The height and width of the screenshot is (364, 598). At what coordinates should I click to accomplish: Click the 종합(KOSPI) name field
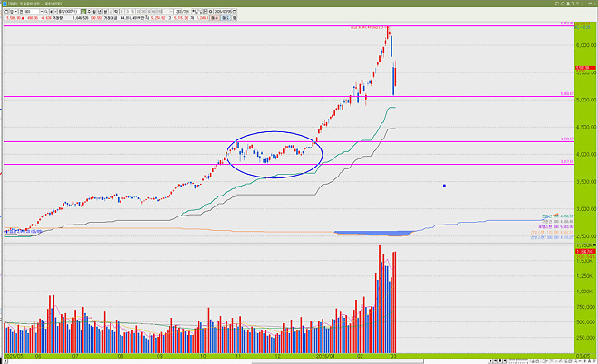point(70,12)
